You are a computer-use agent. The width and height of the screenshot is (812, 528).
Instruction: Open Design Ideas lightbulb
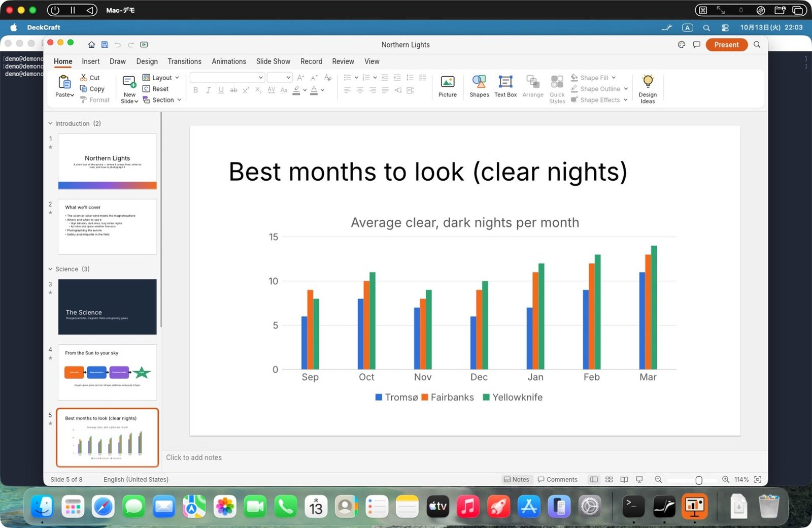(x=648, y=89)
